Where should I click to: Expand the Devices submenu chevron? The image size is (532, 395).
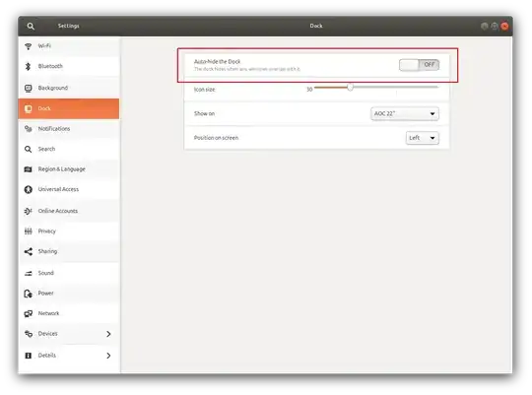[x=108, y=334]
